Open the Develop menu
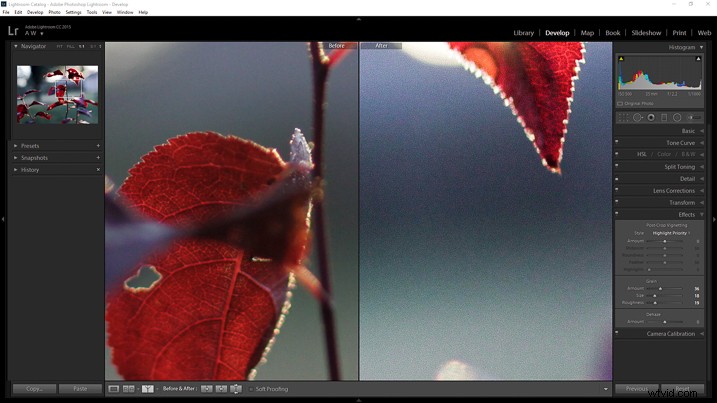 (x=35, y=12)
